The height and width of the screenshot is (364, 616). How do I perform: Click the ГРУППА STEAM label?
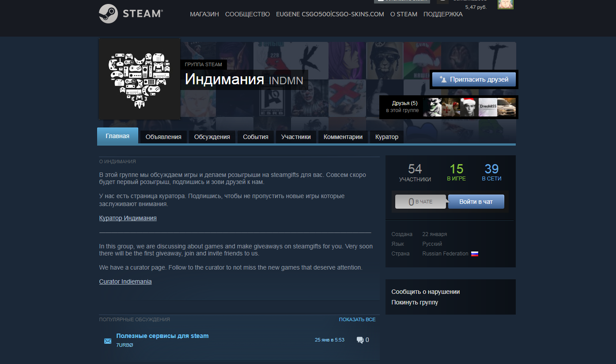(x=204, y=64)
